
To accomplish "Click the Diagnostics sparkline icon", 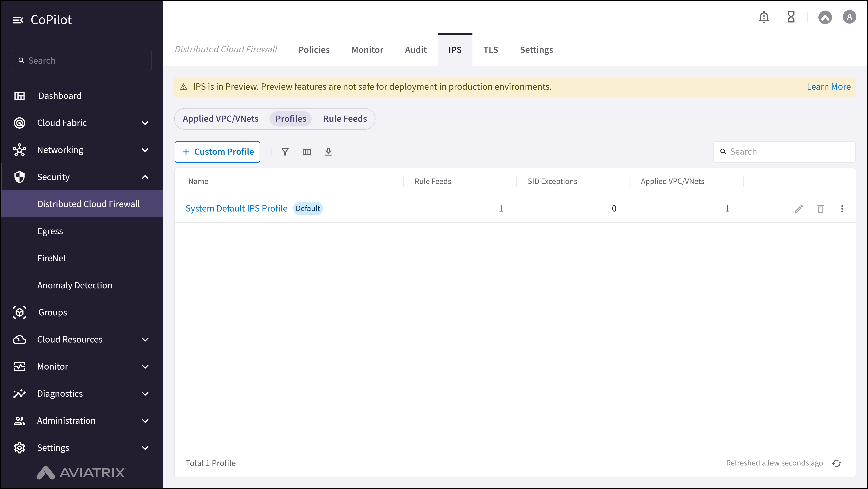I will [x=20, y=394].
